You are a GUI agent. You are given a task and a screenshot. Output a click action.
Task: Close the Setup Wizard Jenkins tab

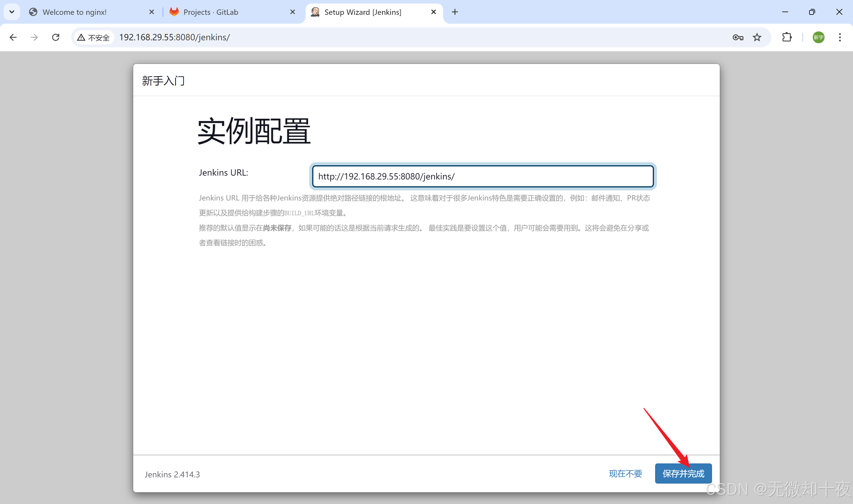point(434,12)
